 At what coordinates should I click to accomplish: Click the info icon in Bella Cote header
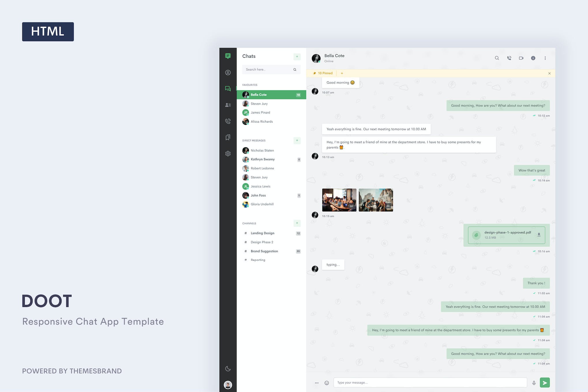[533, 58]
